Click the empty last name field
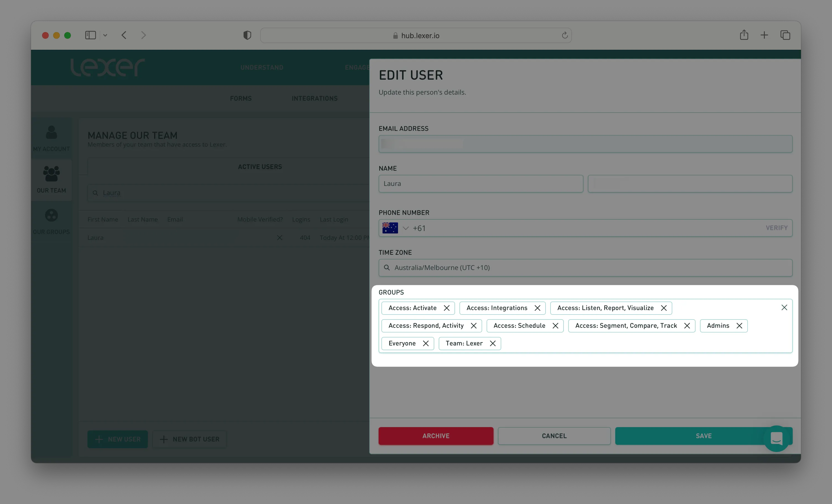The width and height of the screenshot is (832, 504). (690, 184)
